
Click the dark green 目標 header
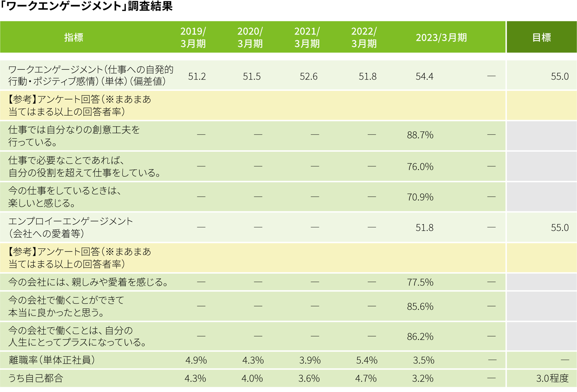pyautogui.click(x=541, y=37)
